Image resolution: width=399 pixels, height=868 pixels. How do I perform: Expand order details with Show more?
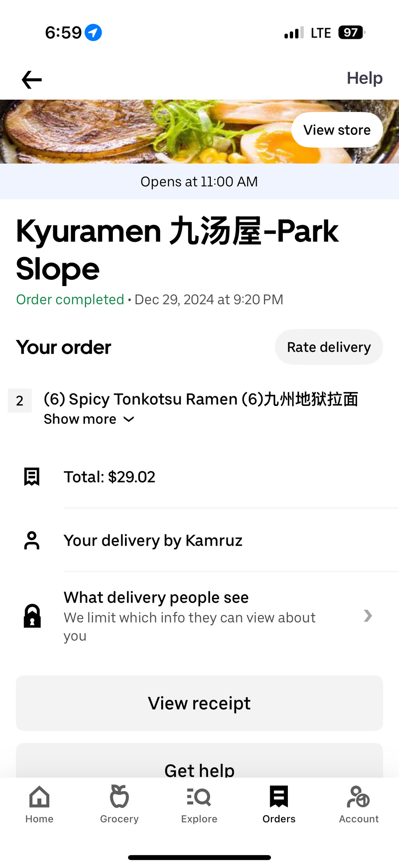pos(80,419)
